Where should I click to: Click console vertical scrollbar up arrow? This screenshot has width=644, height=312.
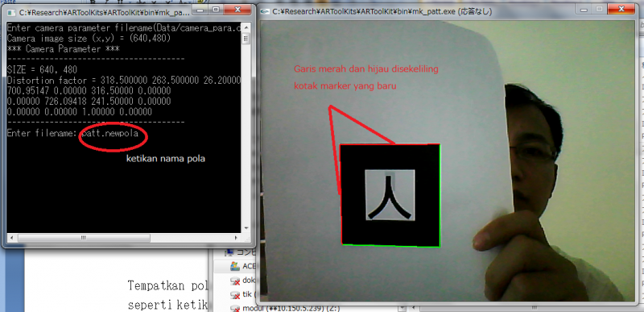[x=246, y=27]
